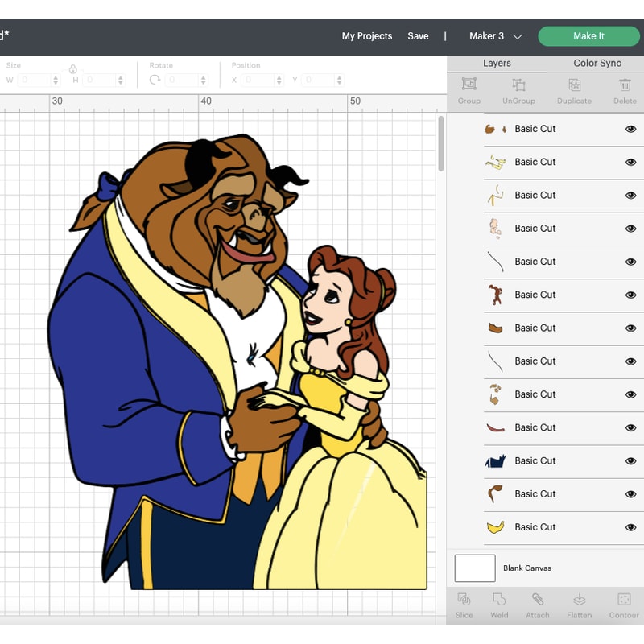644x644 pixels.
Task: Click the UnGroup icon
Action: click(x=518, y=89)
